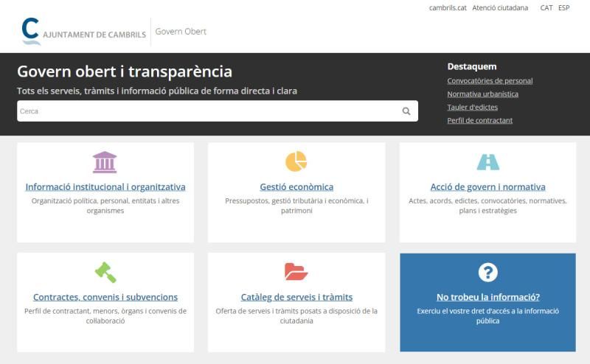Screen dimensions: 590x364
Task: Open Tauler d'edictes link
Action: pos(472,108)
